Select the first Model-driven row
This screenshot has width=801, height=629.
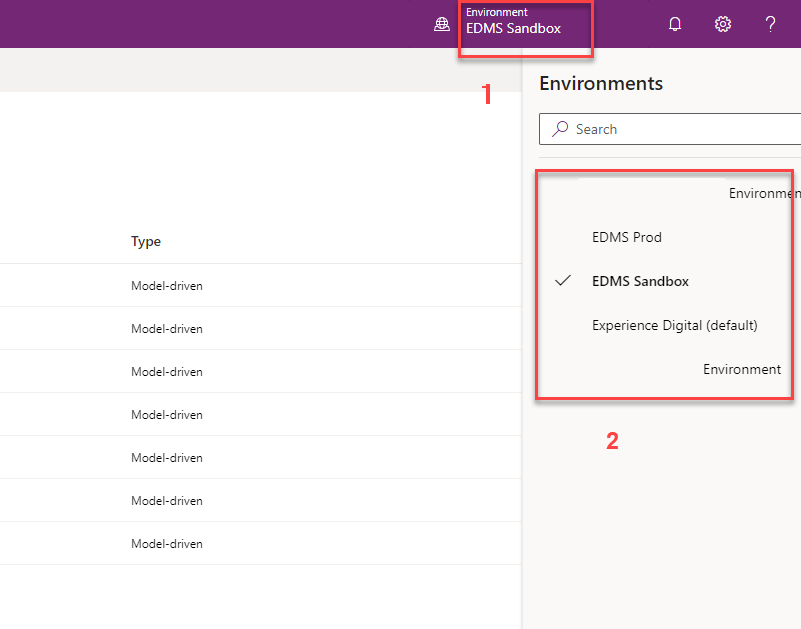point(166,286)
